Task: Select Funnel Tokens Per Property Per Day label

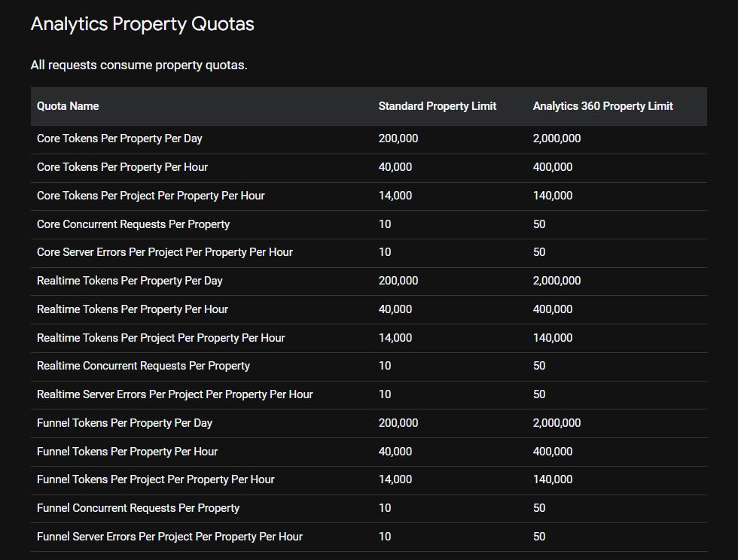Action: [124, 423]
